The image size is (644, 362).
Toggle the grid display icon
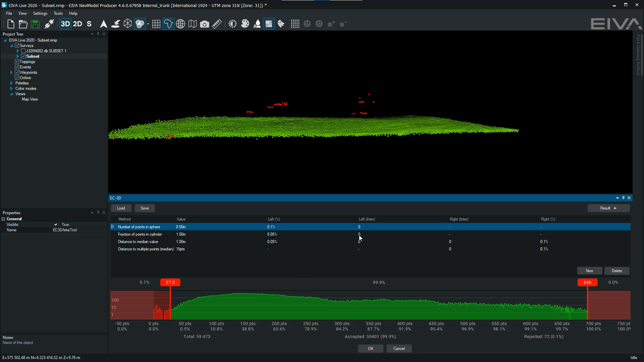[x=156, y=24]
